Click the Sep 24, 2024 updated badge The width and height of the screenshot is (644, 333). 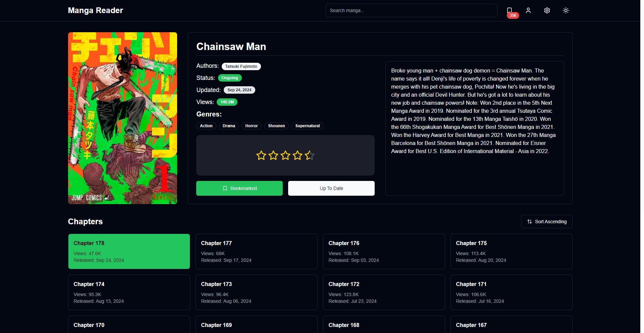click(239, 90)
